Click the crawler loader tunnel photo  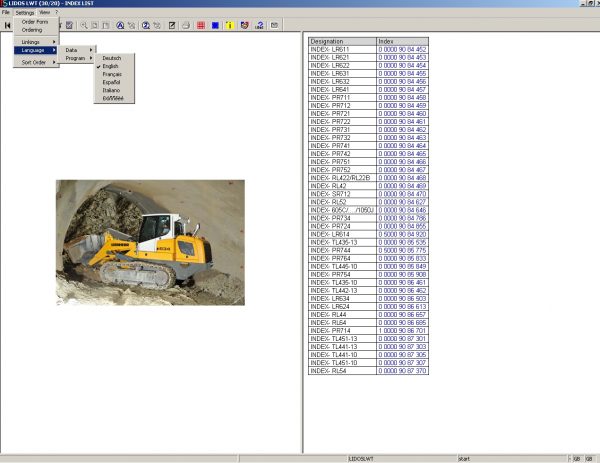tap(150, 242)
